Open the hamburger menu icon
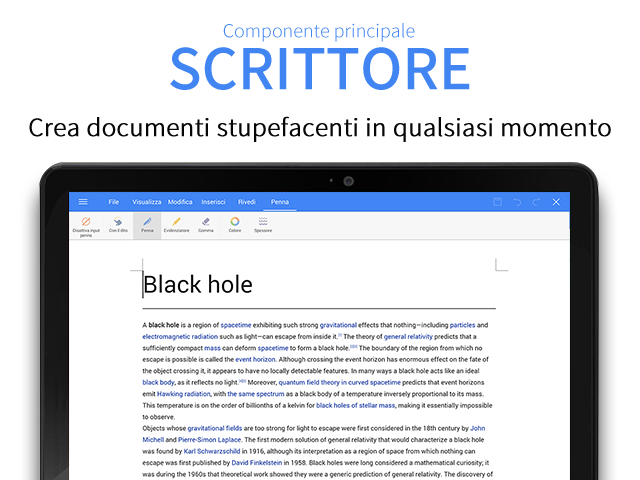Screen dimensions: 640x480 (x=83, y=202)
